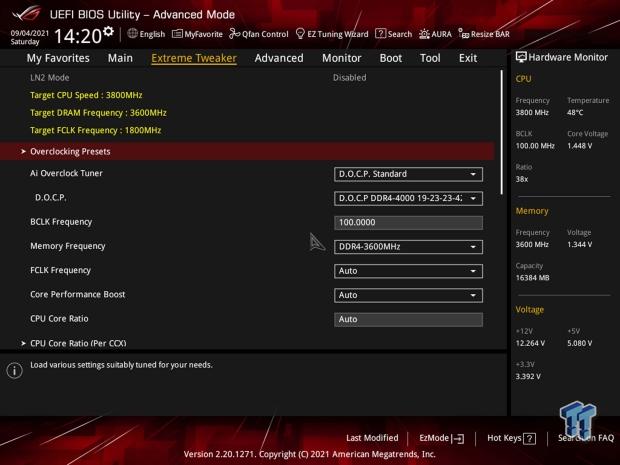Click Last Modified button
Image resolution: width=620 pixels, height=465 pixels.
(372, 438)
